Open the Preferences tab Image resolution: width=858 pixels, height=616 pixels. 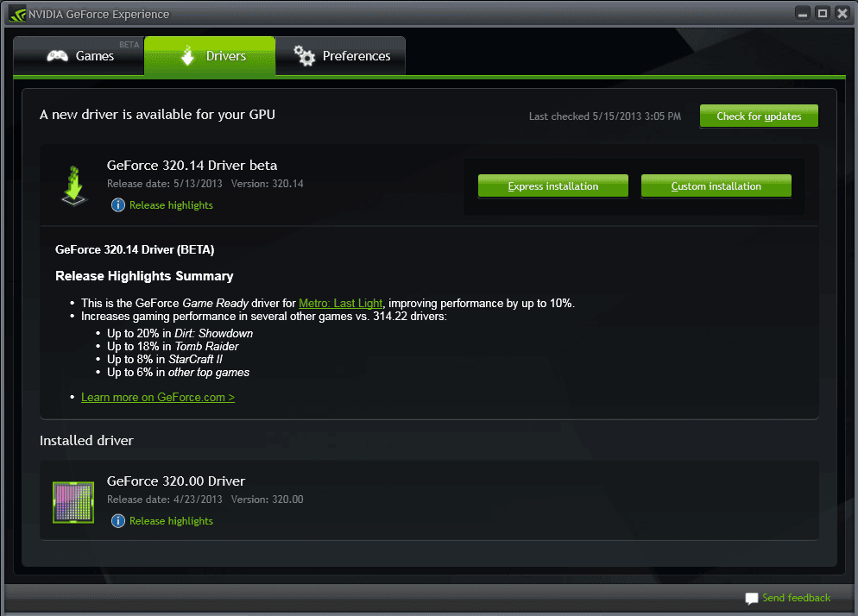[x=340, y=56]
